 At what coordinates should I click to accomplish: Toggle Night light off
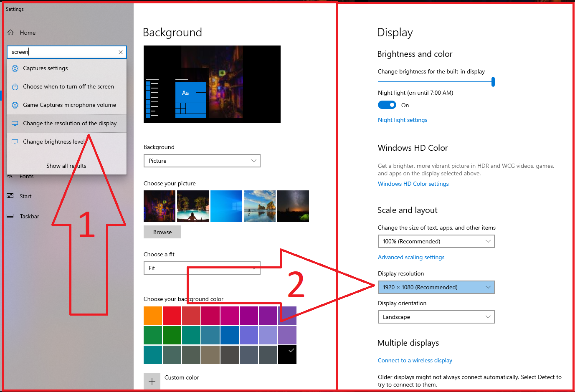[x=387, y=105]
